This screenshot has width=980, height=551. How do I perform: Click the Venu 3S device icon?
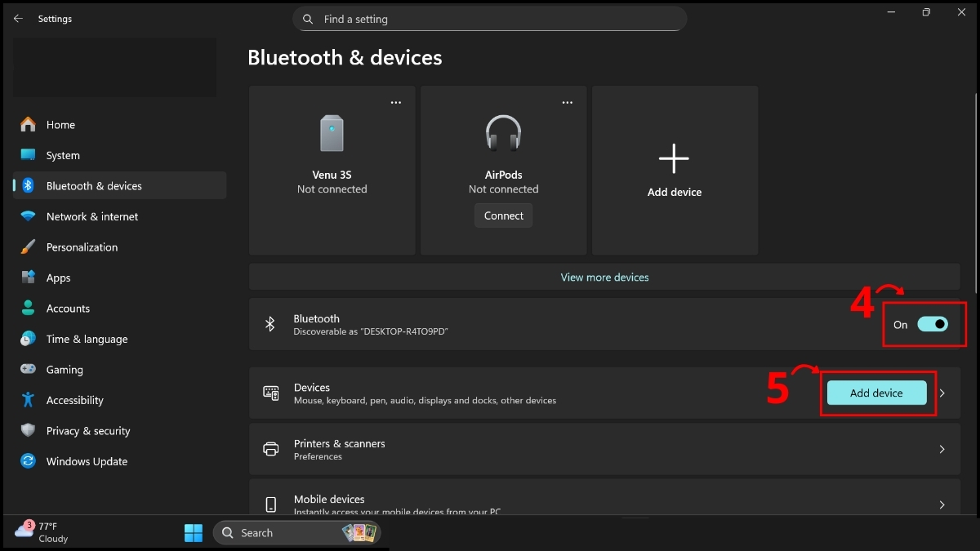[332, 133]
